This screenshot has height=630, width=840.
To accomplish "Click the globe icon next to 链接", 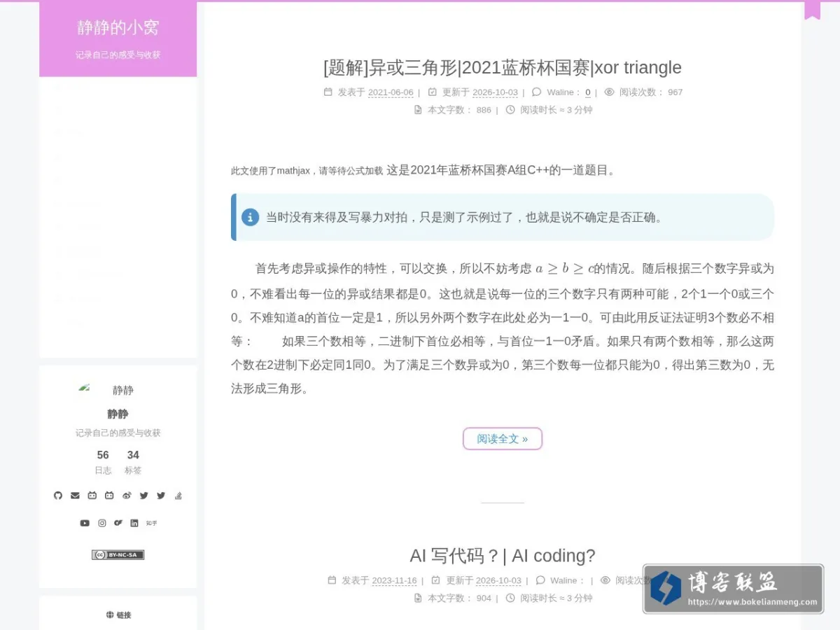I will coord(110,615).
